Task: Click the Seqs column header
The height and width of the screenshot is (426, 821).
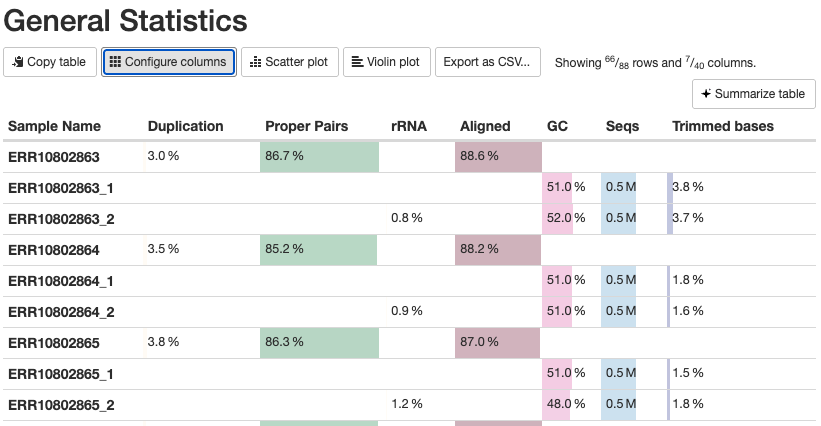Action: click(622, 126)
